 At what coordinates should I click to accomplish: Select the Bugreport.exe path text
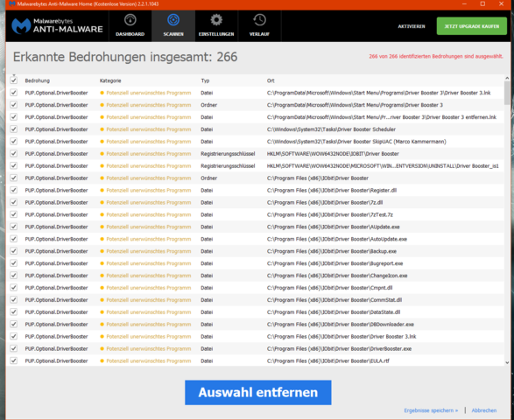tap(334, 263)
